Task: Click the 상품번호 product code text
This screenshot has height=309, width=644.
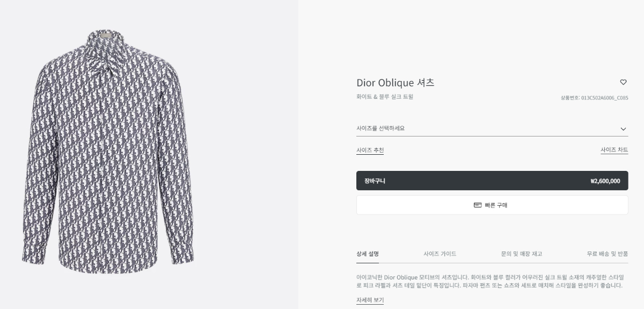Action: click(594, 98)
